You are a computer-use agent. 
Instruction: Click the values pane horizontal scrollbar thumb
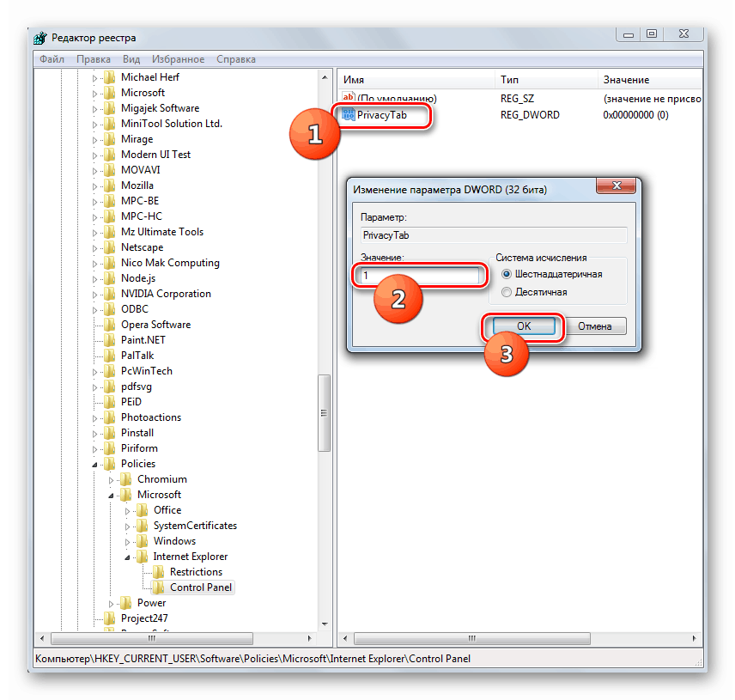pos(472,638)
